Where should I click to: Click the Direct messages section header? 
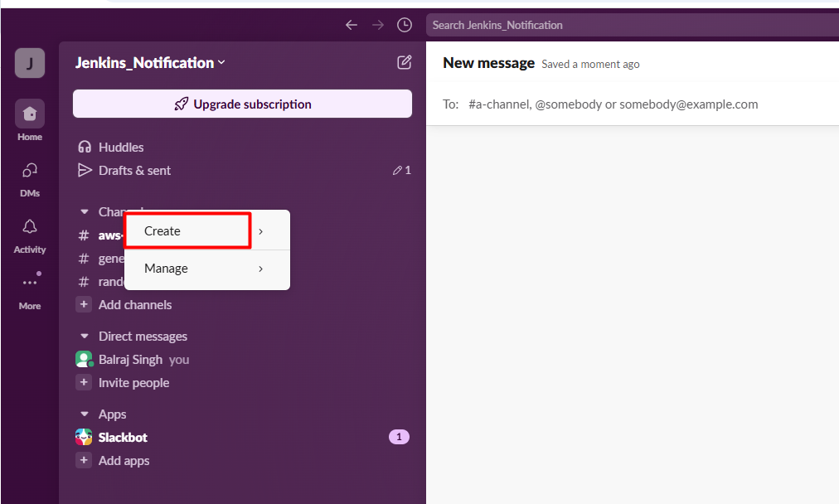[143, 337]
